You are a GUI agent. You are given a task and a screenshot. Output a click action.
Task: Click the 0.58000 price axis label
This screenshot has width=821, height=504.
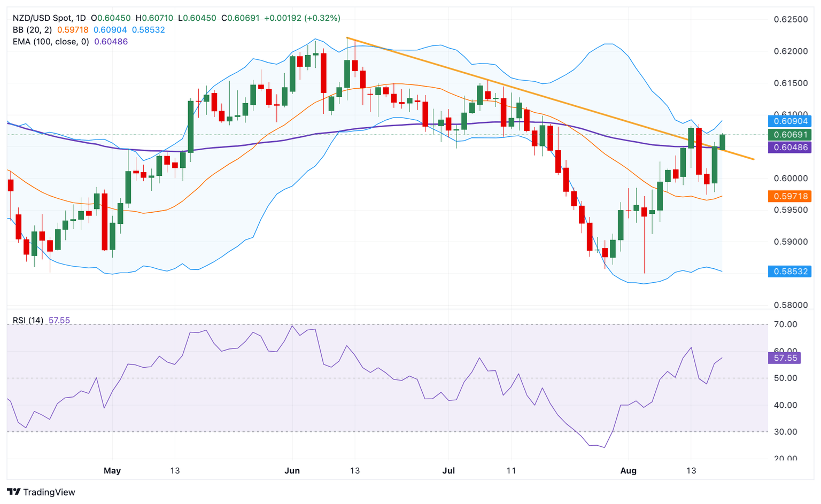[791, 305]
